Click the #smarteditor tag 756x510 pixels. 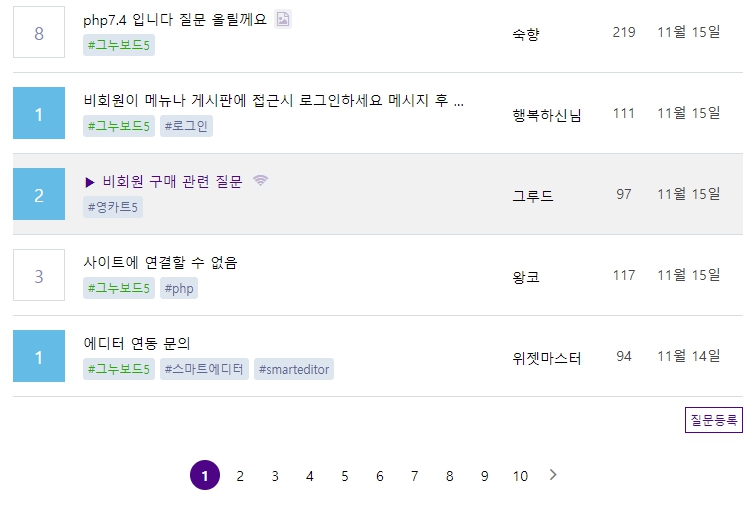[293, 369]
